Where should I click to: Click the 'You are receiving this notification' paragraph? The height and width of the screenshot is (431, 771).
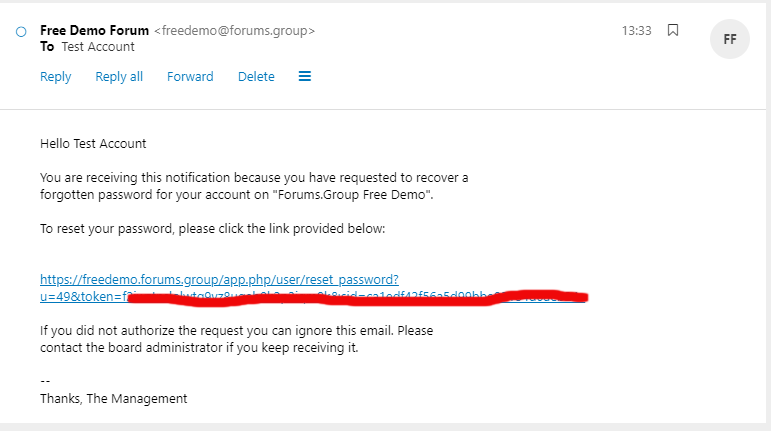tap(253, 186)
